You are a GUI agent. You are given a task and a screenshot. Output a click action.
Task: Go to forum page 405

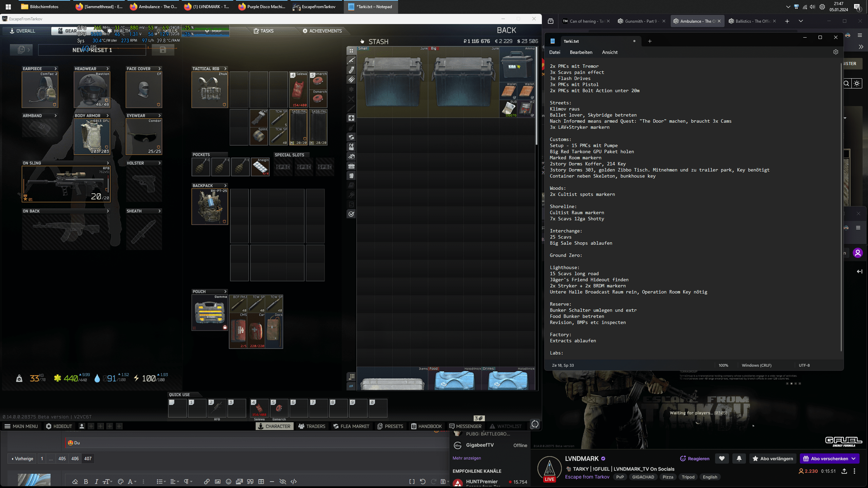[x=62, y=459]
